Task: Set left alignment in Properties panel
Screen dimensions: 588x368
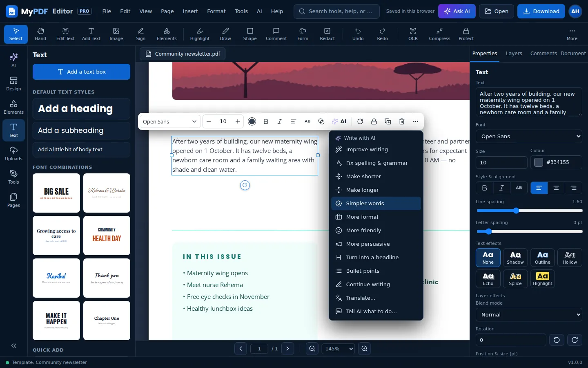Action: point(539,188)
